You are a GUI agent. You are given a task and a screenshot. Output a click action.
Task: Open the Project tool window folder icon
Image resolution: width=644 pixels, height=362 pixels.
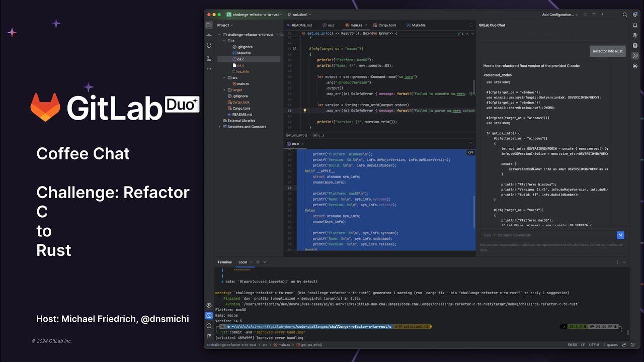coord(209,25)
